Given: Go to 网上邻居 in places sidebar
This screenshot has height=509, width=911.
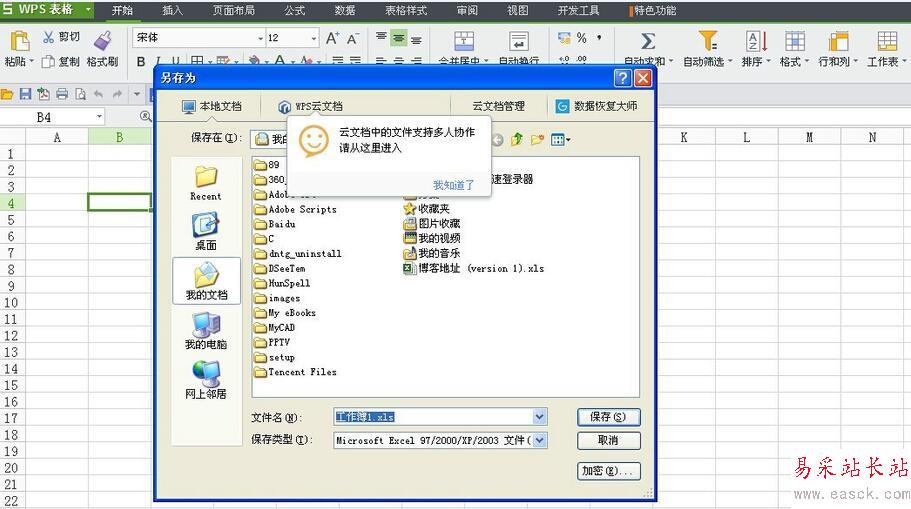Looking at the screenshot, I should click(x=206, y=380).
